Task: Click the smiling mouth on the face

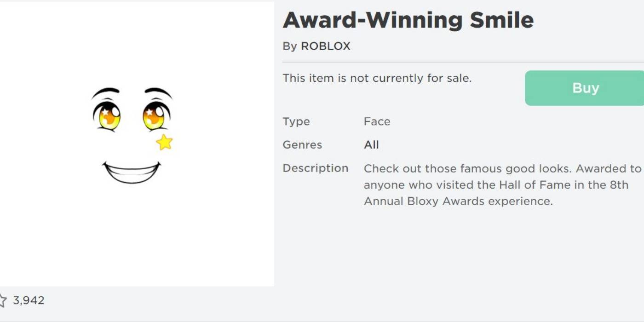Action: tap(132, 172)
